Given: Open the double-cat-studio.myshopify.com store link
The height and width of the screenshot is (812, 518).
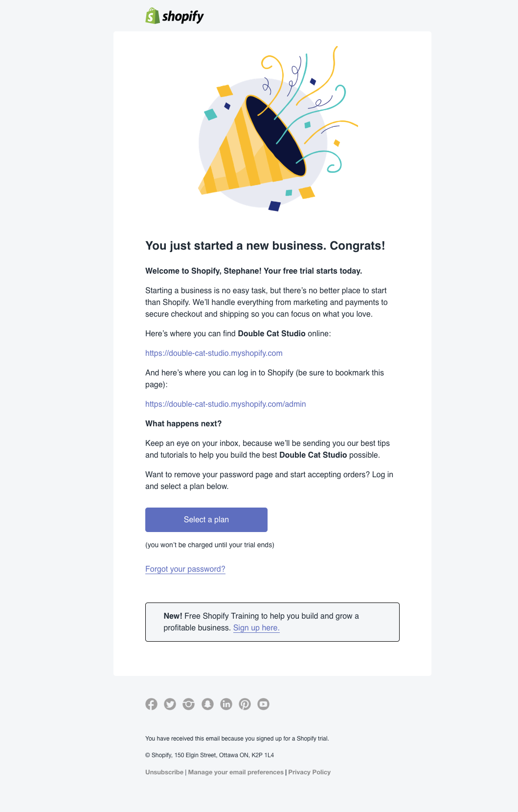Looking at the screenshot, I should coord(214,353).
